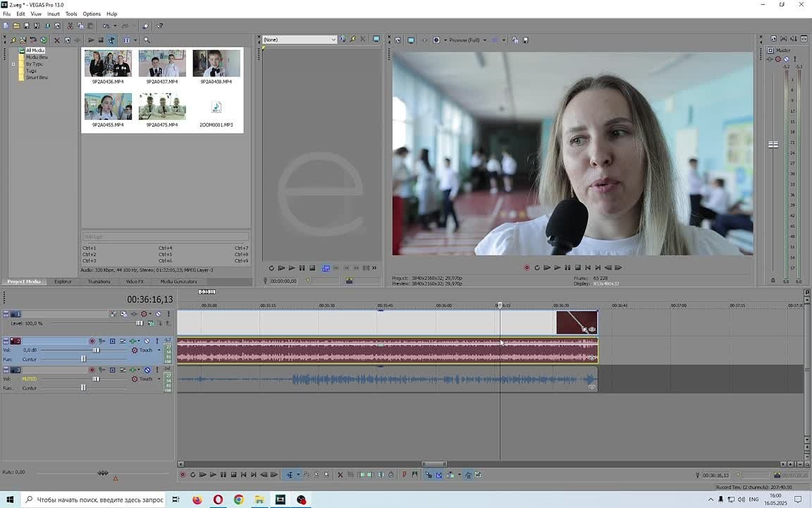Select the Normal Edit Tool in the toolbar
This screenshot has height=508, width=812.
290,474
